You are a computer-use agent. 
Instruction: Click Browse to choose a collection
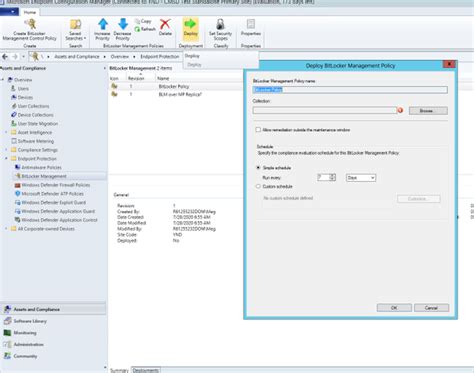428,111
